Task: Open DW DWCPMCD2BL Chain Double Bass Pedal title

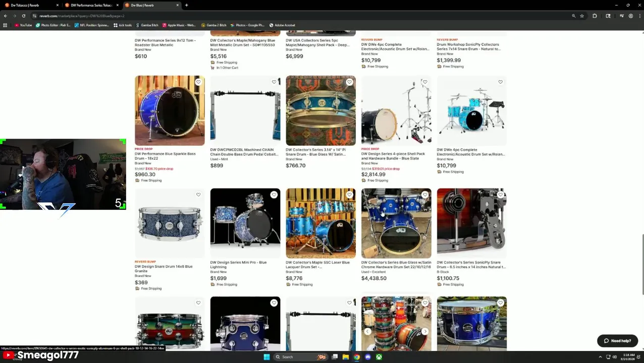Action: pos(244,152)
